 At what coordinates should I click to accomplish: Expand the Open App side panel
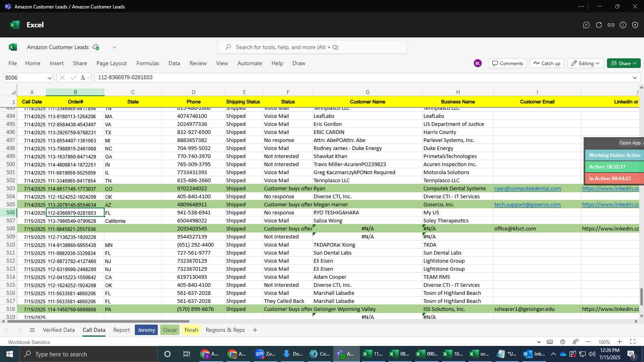coord(631,143)
